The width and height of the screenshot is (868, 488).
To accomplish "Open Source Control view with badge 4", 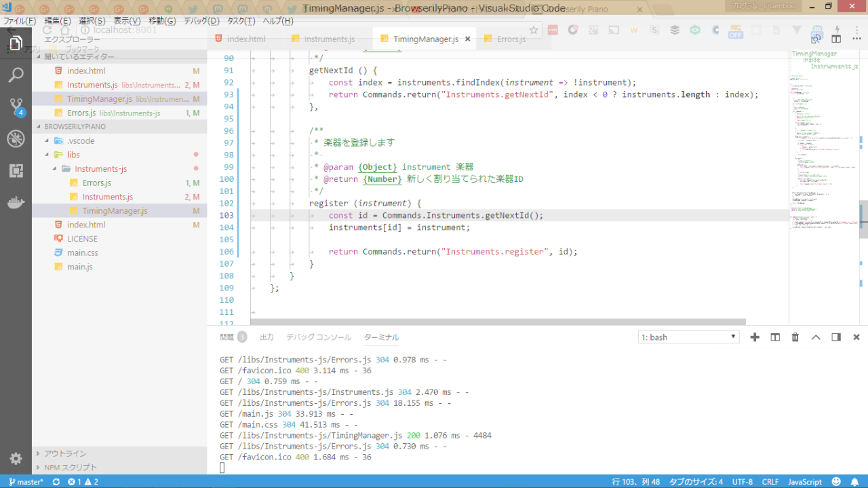I will point(16,107).
